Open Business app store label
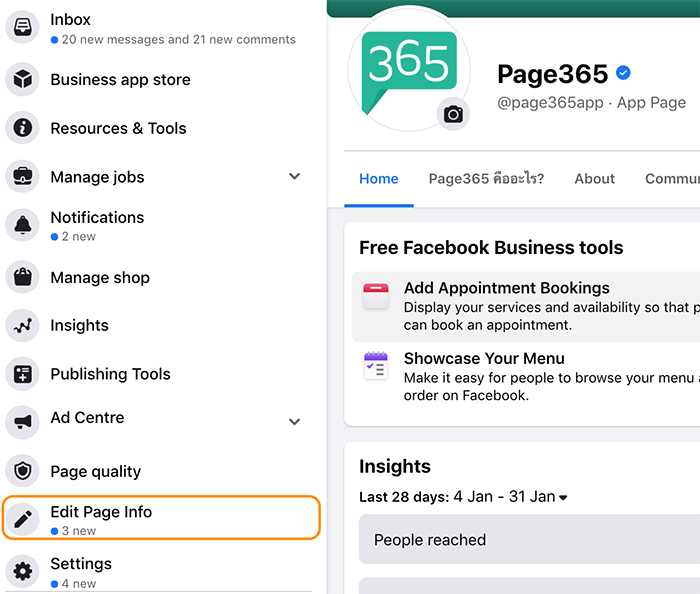The width and height of the screenshot is (700, 594). [x=121, y=80]
